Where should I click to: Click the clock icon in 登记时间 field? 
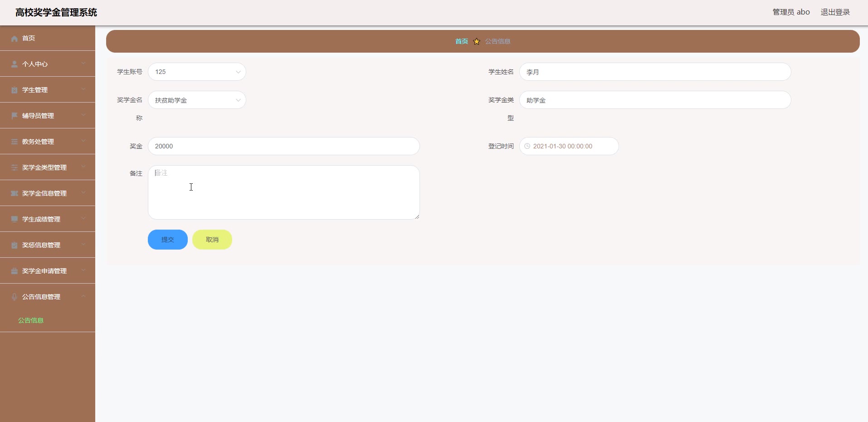pos(527,146)
